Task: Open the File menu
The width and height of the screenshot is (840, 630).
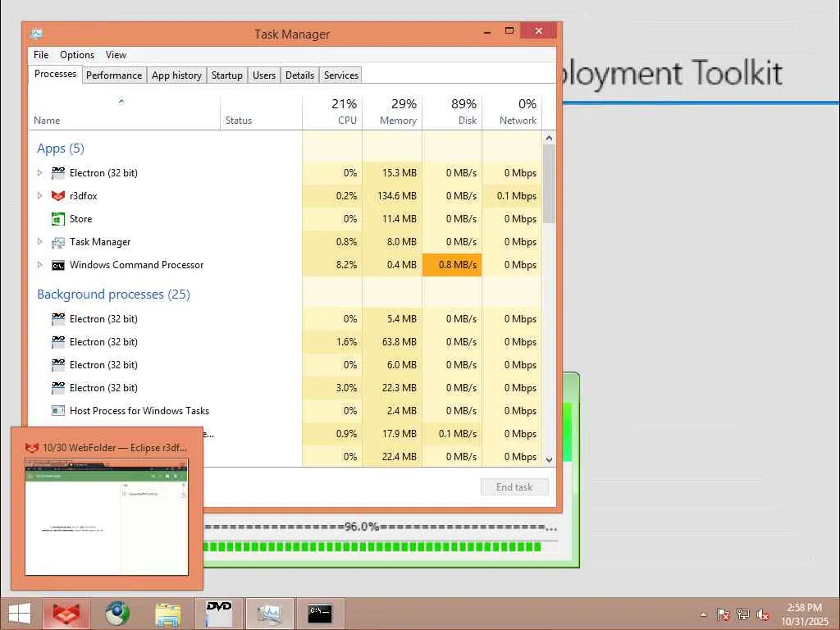Action: coord(41,55)
